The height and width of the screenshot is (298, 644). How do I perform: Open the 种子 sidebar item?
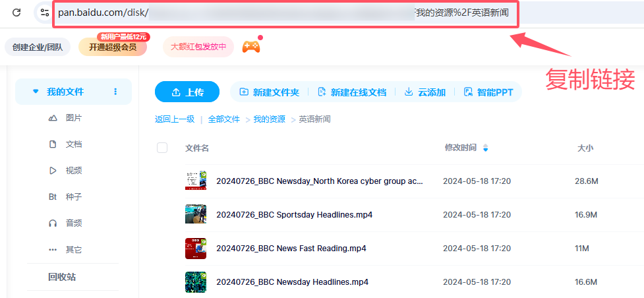click(74, 197)
